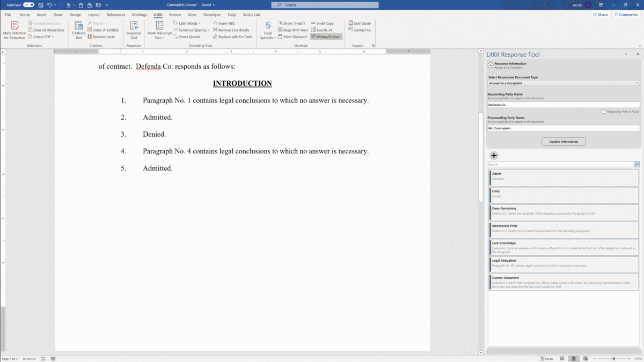Open the References tab
The width and height of the screenshot is (644, 362).
coord(116,15)
